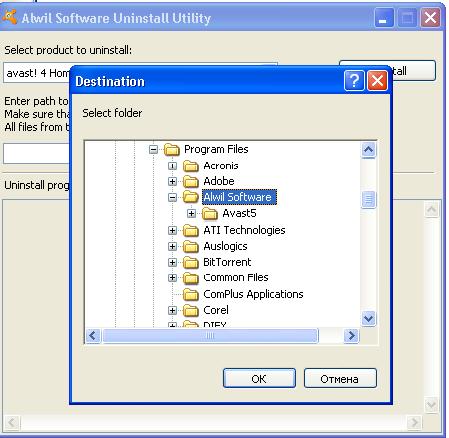The image size is (449, 438).
Task: Select the Corel folder name
Action: 216,310
